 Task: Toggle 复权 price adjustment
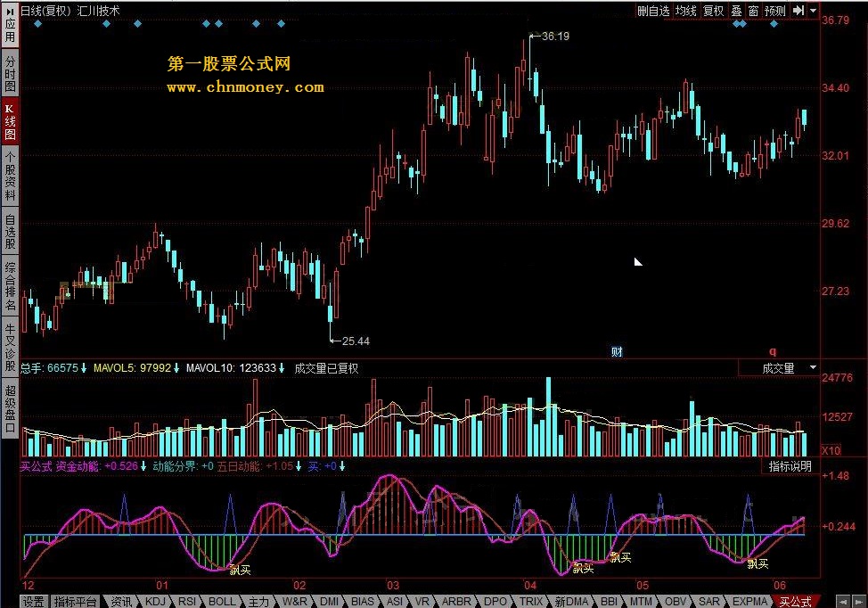tap(714, 11)
